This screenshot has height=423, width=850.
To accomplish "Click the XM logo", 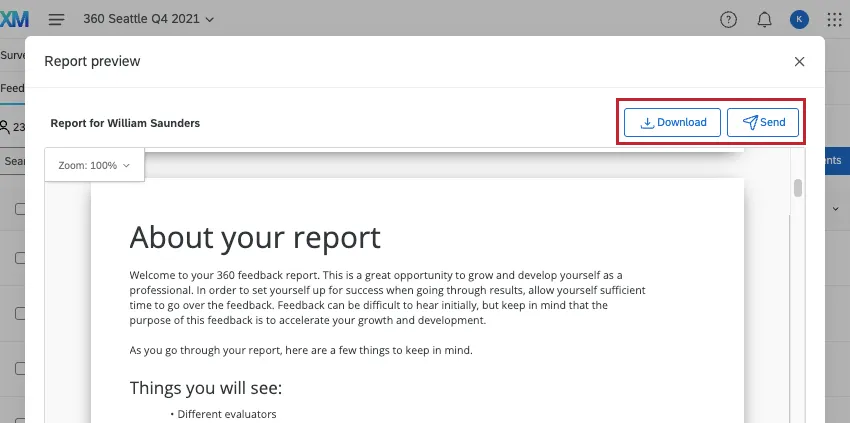I will (x=15, y=20).
